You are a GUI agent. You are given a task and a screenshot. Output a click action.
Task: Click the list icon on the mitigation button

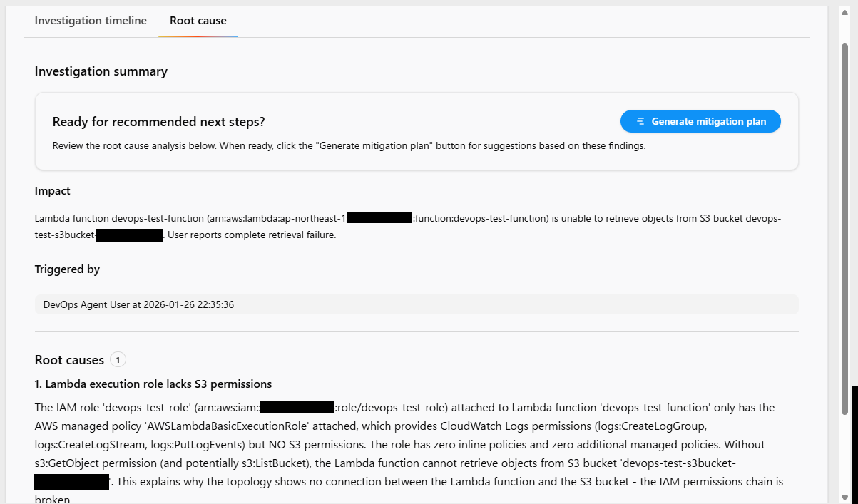pos(640,121)
